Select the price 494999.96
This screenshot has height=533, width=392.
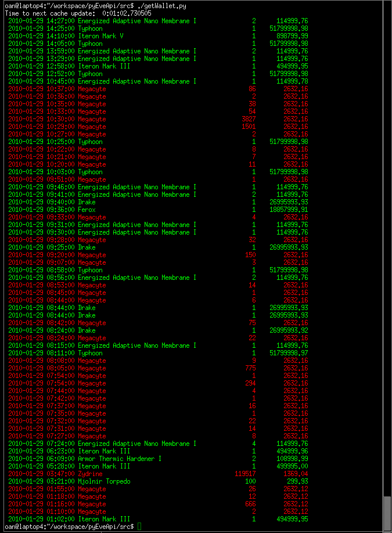pos(292,451)
